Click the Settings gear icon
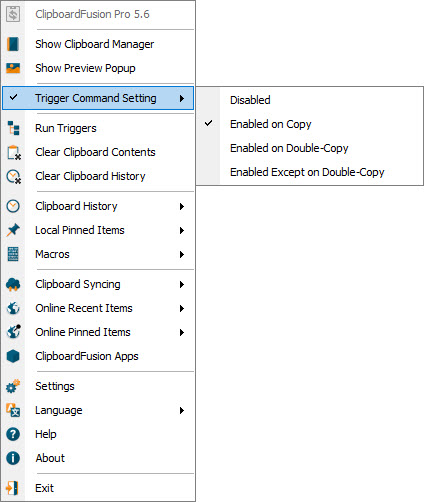Image resolution: width=424 pixels, height=502 pixels. point(13,386)
